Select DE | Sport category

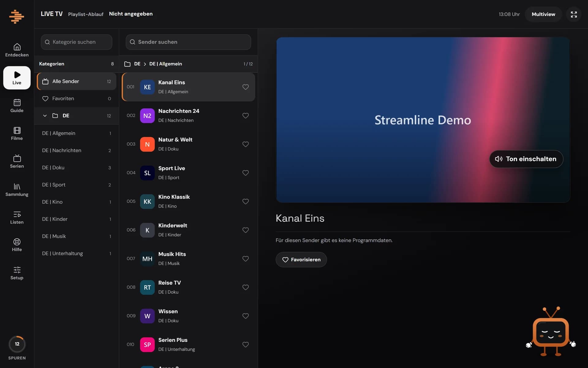77,185
